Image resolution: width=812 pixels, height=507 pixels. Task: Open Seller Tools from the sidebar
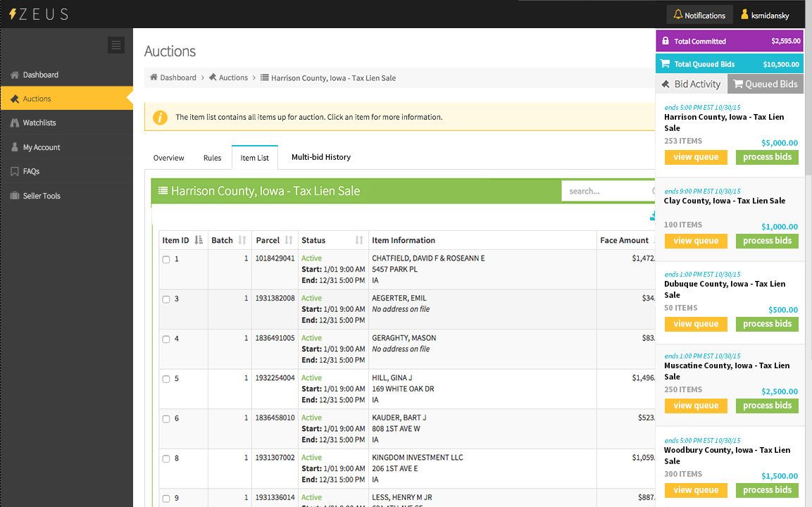pyautogui.click(x=66, y=196)
